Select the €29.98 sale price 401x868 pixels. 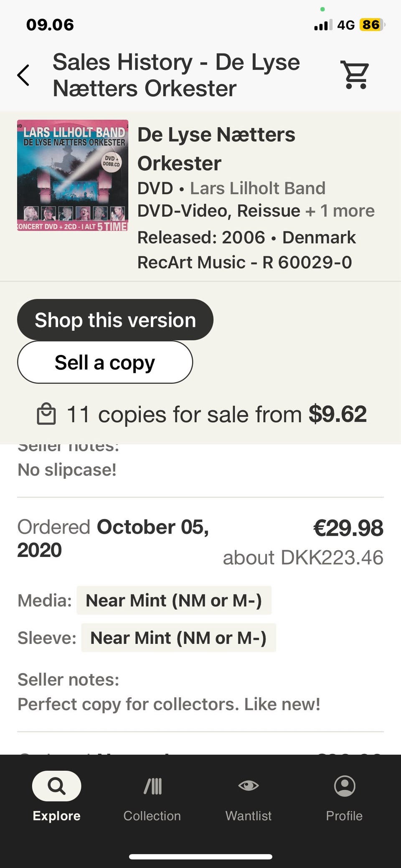point(348,528)
